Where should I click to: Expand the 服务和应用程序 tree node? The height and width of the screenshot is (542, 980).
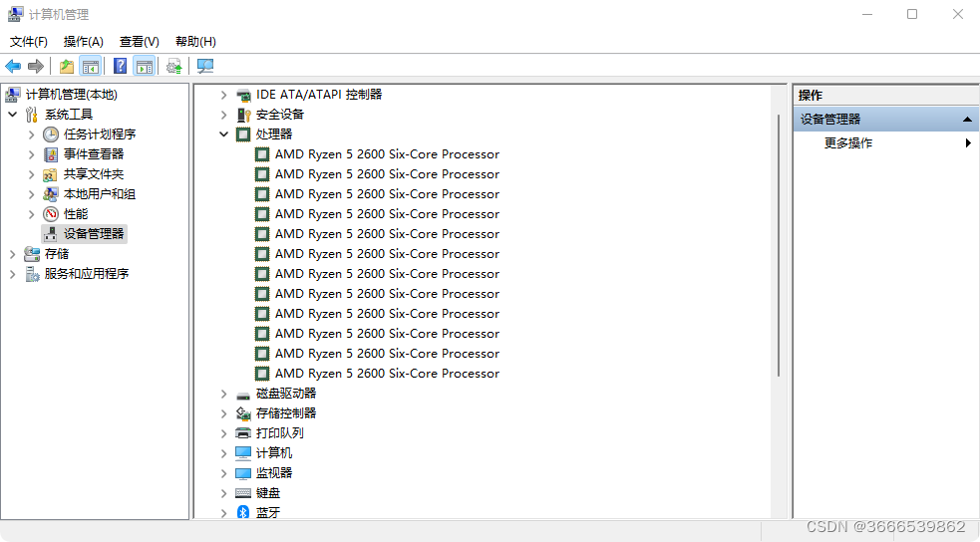(x=13, y=274)
